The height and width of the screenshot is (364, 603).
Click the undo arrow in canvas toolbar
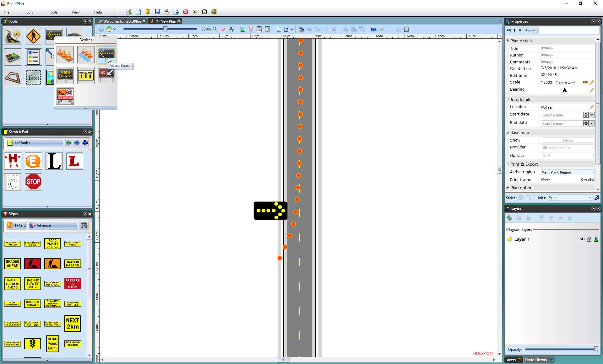(x=373, y=29)
